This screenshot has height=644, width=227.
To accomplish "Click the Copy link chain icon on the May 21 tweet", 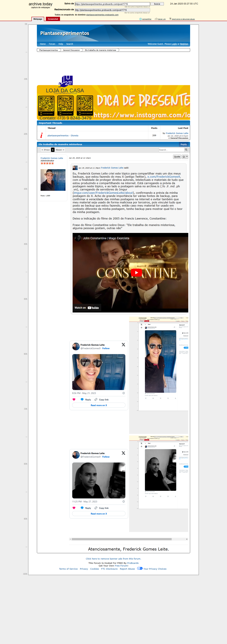I will 96,399.
